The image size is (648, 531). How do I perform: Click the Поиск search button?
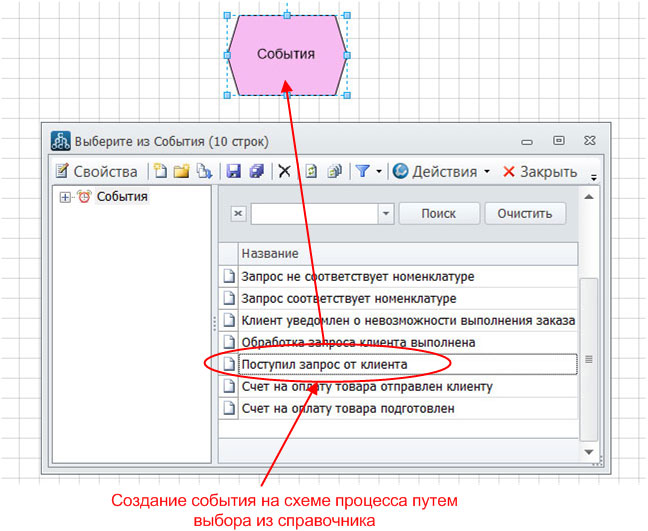438,213
